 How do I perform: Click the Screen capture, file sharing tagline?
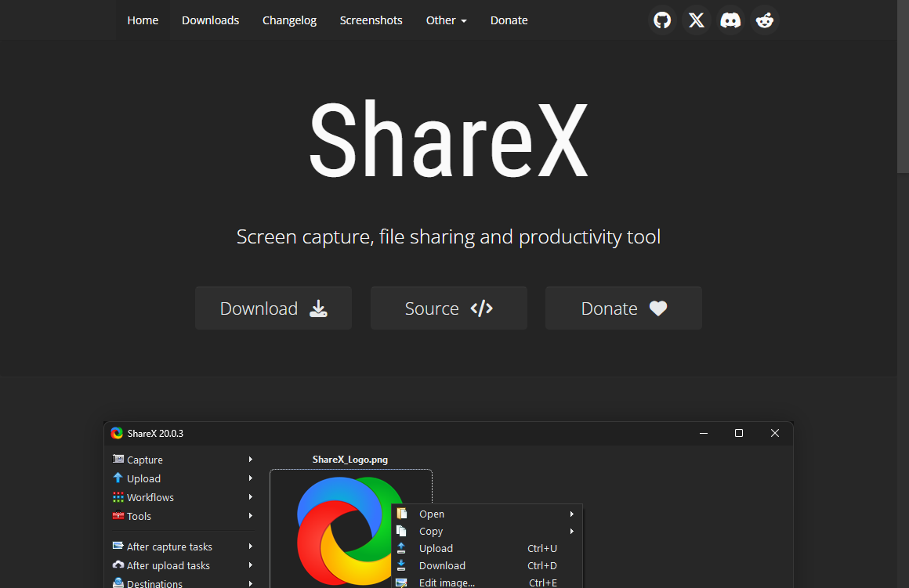pyautogui.click(x=449, y=237)
